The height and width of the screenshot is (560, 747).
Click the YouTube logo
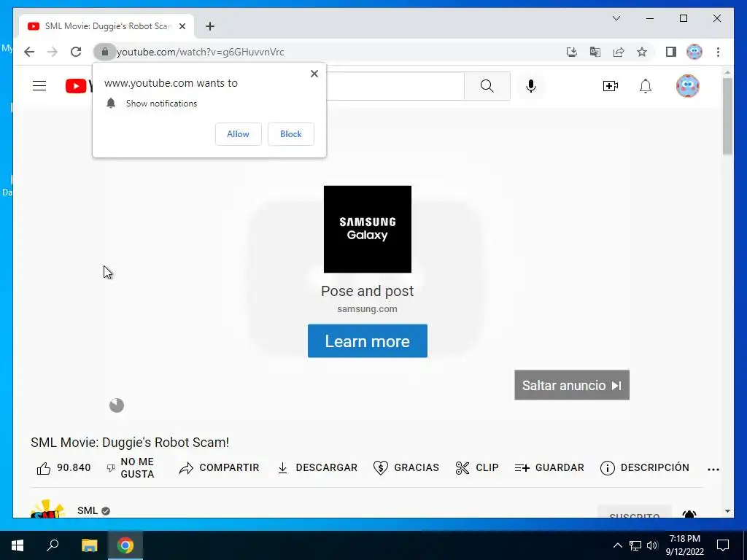[79, 86]
